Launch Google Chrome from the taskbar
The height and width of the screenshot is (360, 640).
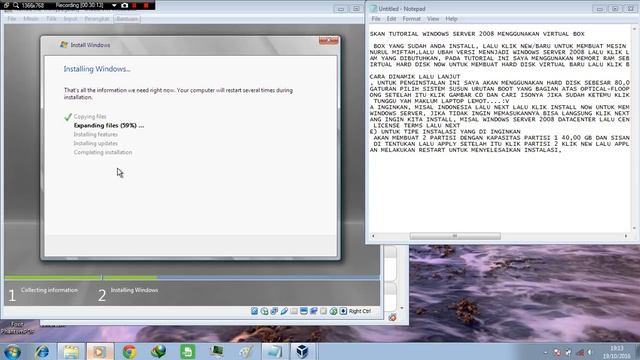(x=129, y=351)
